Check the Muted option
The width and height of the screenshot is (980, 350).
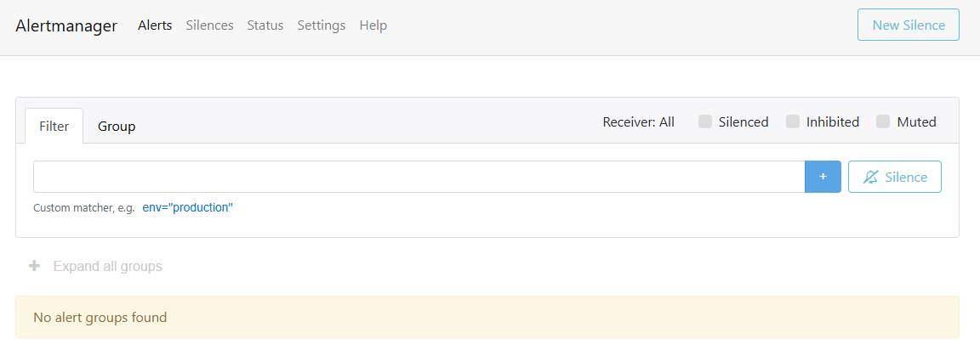(883, 121)
